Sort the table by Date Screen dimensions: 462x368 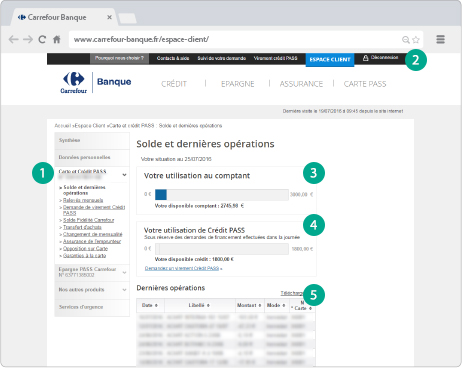(x=150, y=305)
